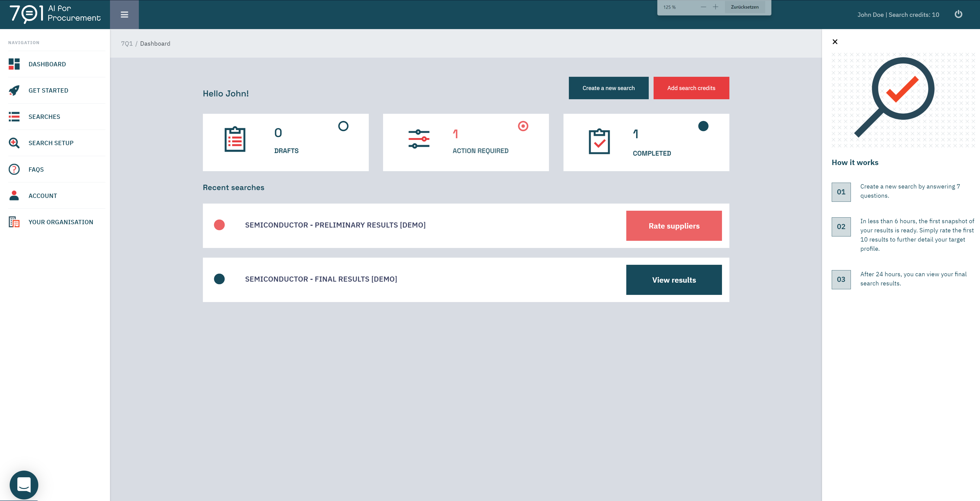Click the FAQs question mark icon
This screenshot has width=980, height=501.
pyautogui.click(x=14, y=169)
